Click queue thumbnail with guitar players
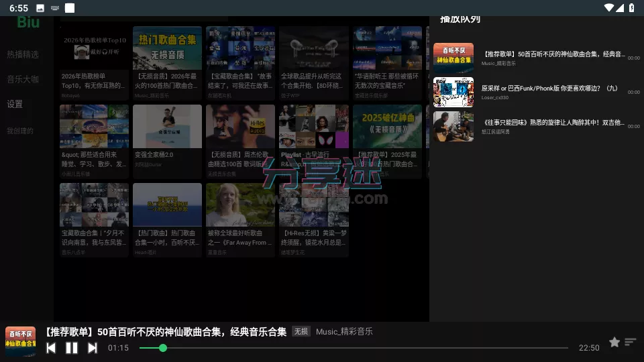The width and height of the screenshot is (644, 362). [453, 126]
